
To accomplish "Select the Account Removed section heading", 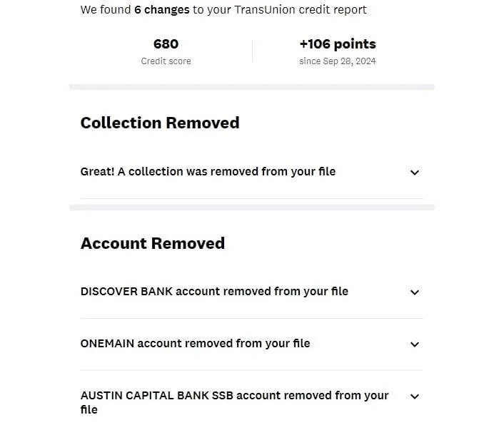I will tap(153, 243).
